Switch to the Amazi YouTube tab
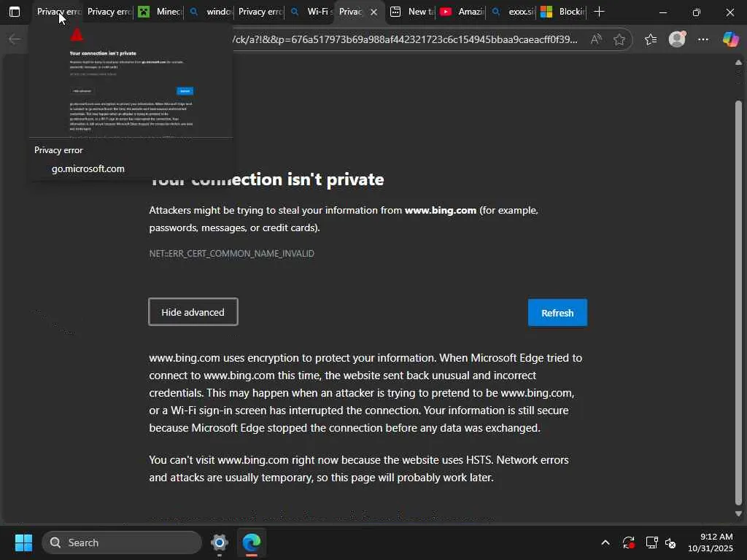This screenshot has height=560, width=747. pyautogui.click(x=462, y=12)
